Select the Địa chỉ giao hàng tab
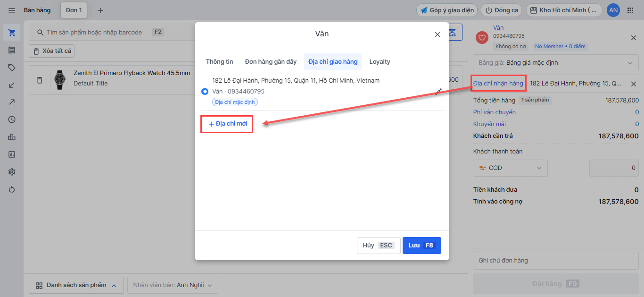Image resolution: width=644 pixels, height=297 pixels. click(x=333, y=62)
